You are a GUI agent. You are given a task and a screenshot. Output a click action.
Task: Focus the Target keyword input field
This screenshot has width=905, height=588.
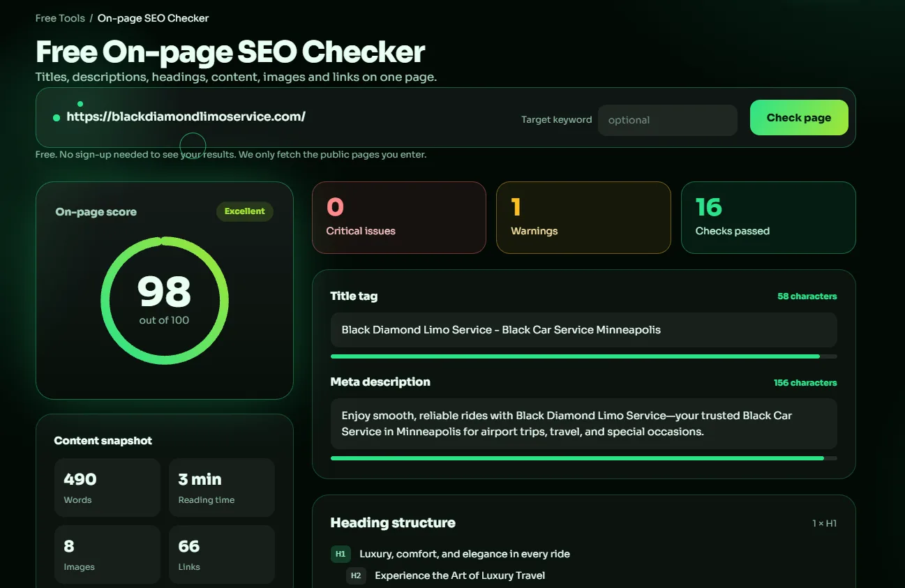(667, 120)
